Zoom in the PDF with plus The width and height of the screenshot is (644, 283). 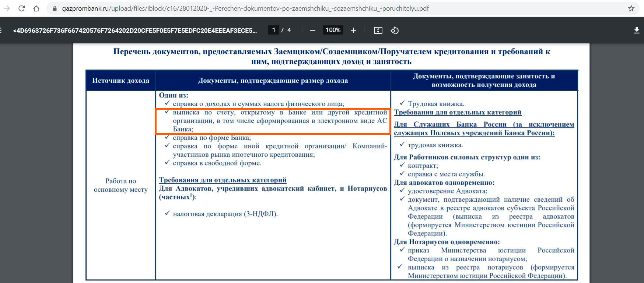(x=353, y=30)
